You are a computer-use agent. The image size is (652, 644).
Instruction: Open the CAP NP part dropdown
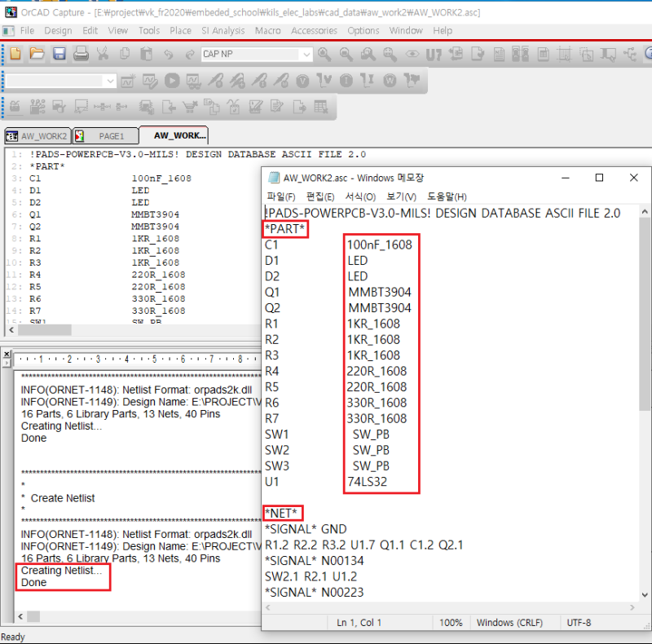tap(305, 54)
